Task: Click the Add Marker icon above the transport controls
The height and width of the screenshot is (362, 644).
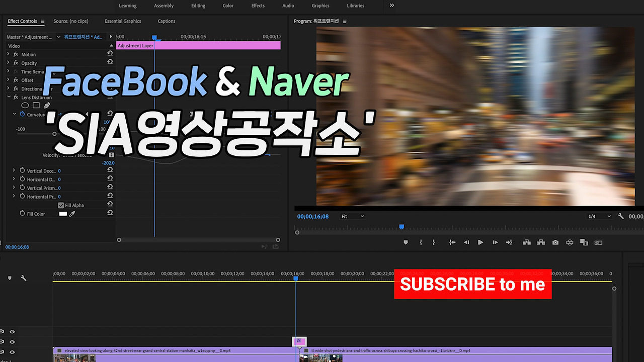Action: (x=406, y=242)
